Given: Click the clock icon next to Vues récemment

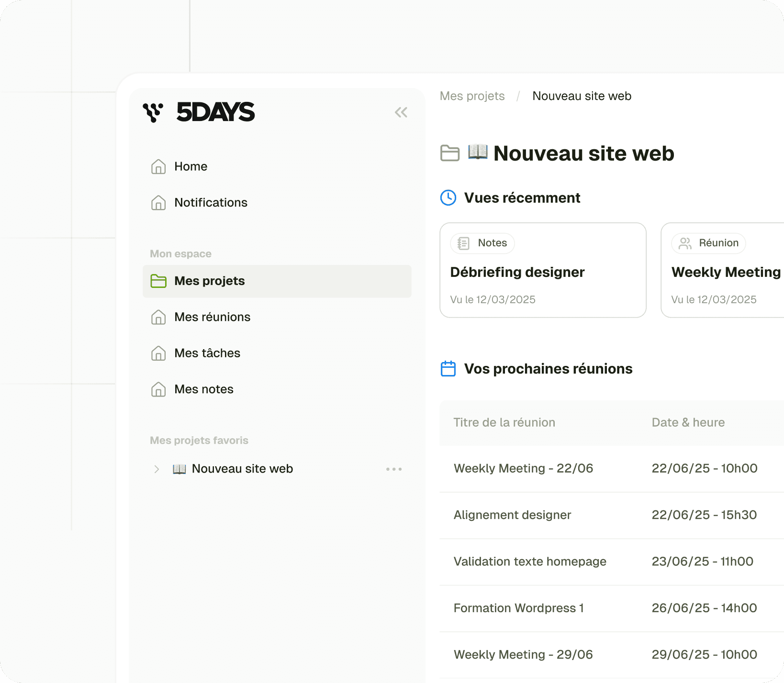Looking at the screenshot, I should [448, 198].
